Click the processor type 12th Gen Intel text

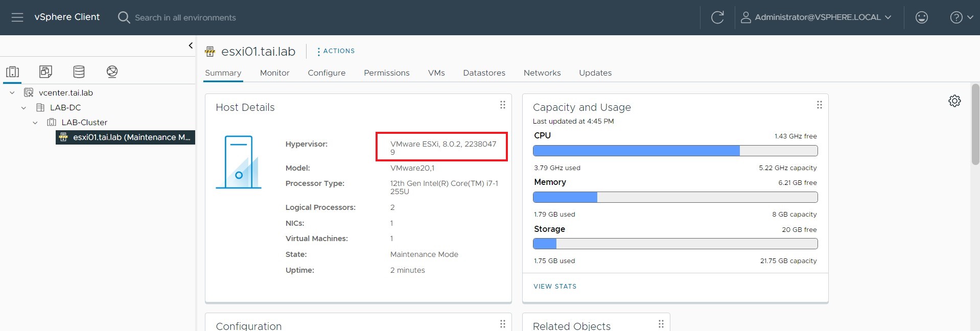[444, 187]
